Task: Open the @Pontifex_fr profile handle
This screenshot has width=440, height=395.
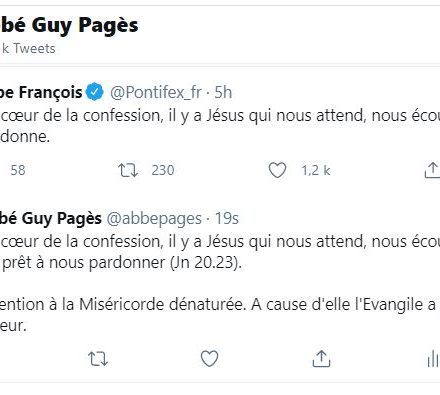Action: (156, 92)
